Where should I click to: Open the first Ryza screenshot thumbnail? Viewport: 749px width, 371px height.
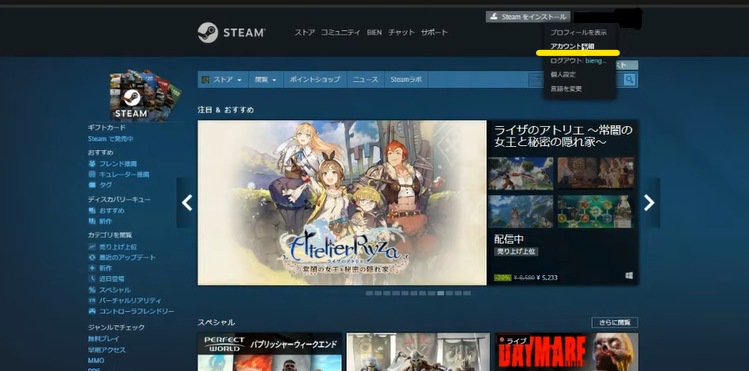(x=521, y=173)
